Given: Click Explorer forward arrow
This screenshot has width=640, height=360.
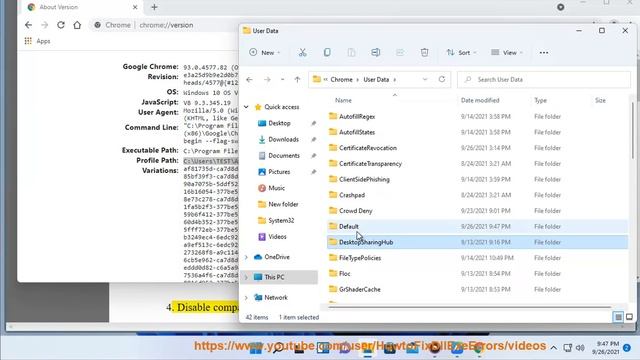Looking at the screenshot, I should [267, 80].
